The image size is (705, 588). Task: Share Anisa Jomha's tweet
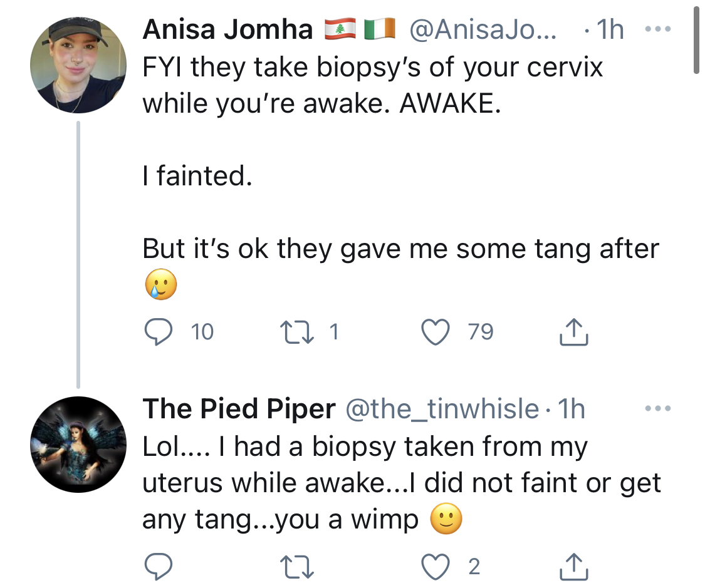573,332
